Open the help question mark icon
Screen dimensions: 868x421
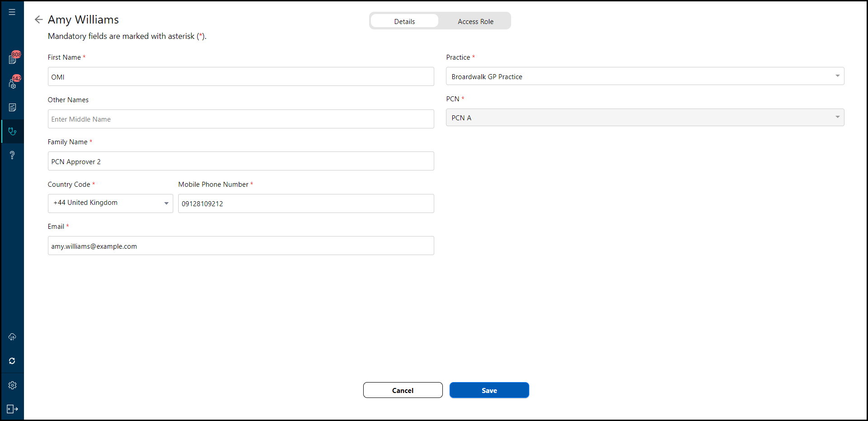coord(13,156)
